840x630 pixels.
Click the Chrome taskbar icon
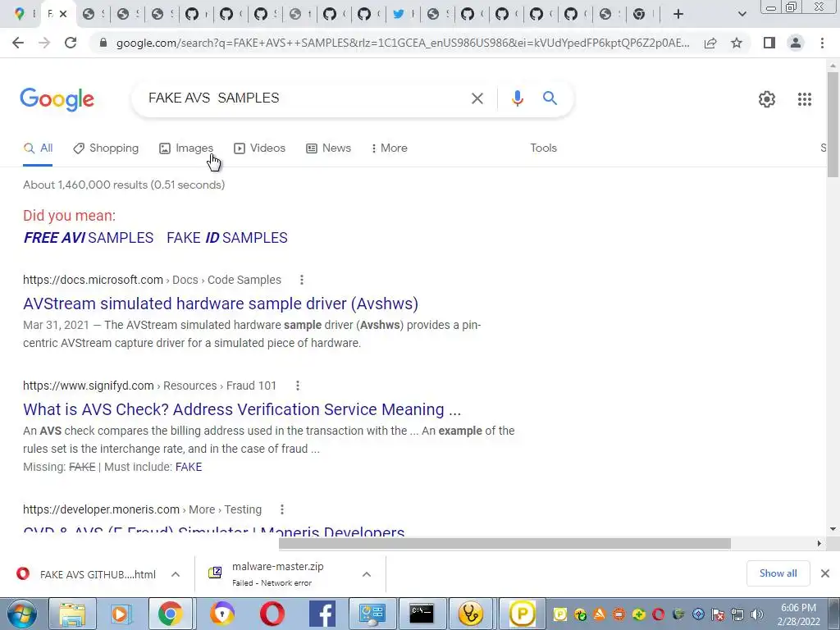pyautogui.click(x=171, y=614)
